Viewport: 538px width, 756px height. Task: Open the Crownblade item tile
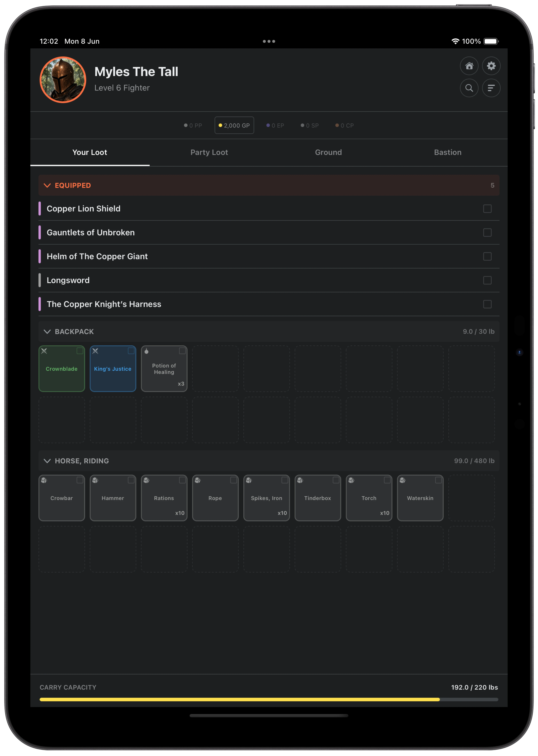[62, 369]
